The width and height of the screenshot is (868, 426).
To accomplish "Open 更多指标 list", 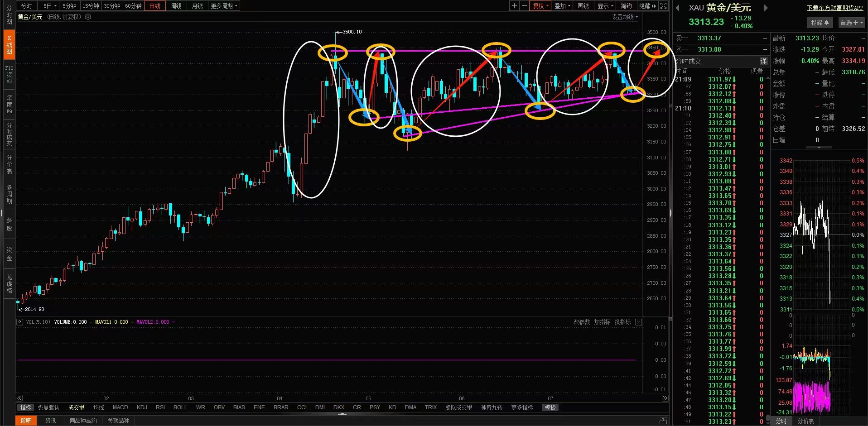I will point(522,407).
